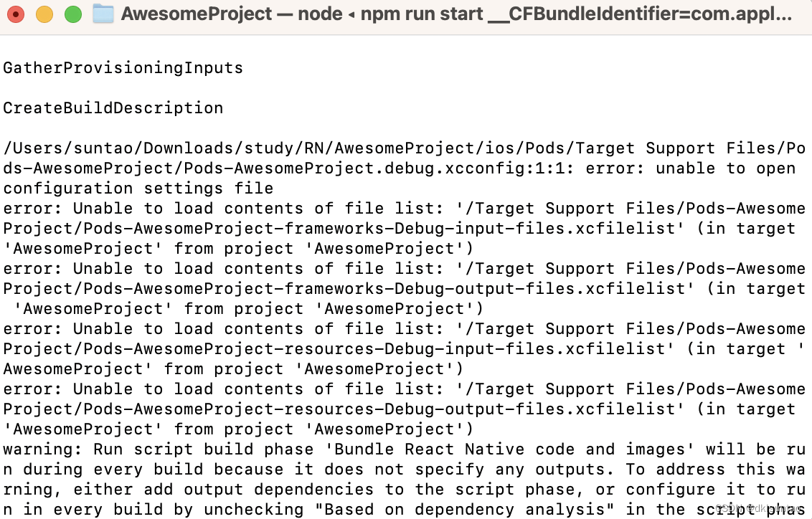Click the 'CreateBuildDescription' line
This screenshot has width=812, height=519.
click(112, 108)
